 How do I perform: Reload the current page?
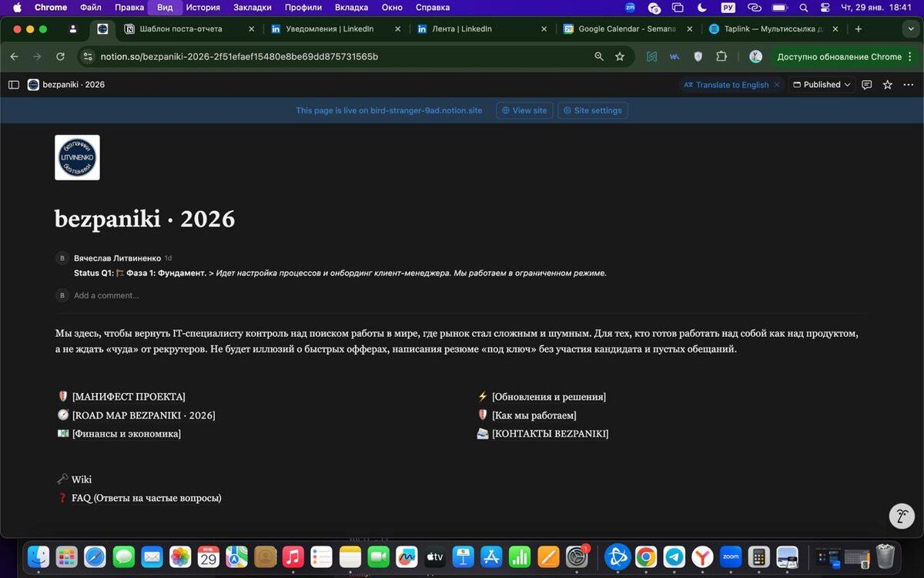(60, 56)
